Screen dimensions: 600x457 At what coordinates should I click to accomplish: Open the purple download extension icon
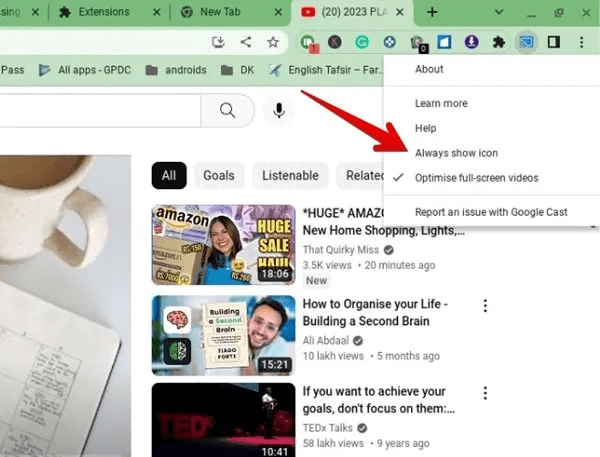tap(471, 42)
